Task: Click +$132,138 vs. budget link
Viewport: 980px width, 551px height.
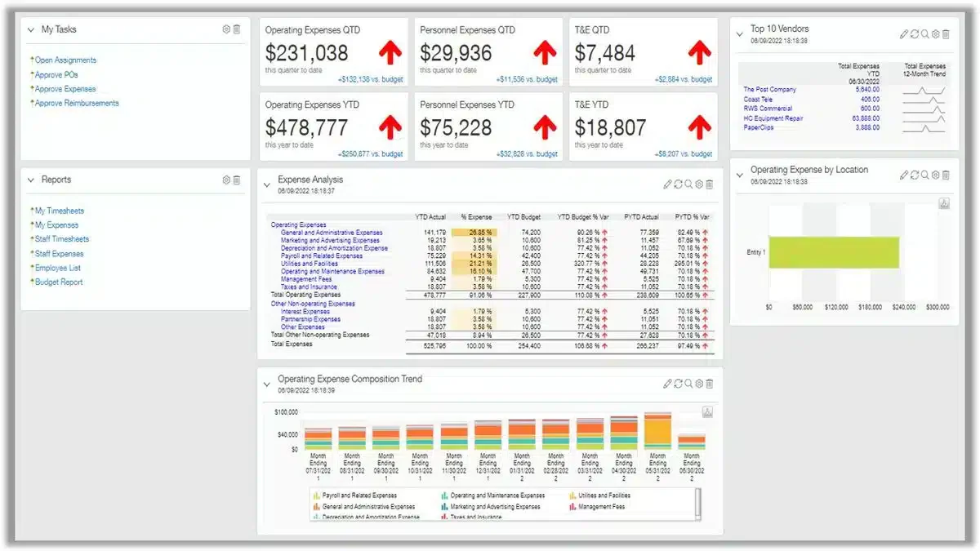Action: [370, 80]
